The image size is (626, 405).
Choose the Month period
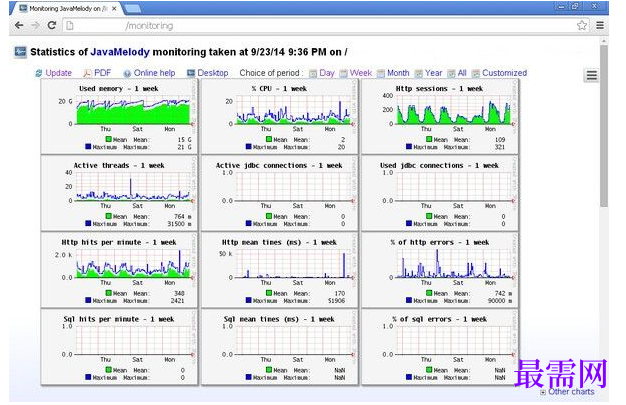tap(398, 73)
